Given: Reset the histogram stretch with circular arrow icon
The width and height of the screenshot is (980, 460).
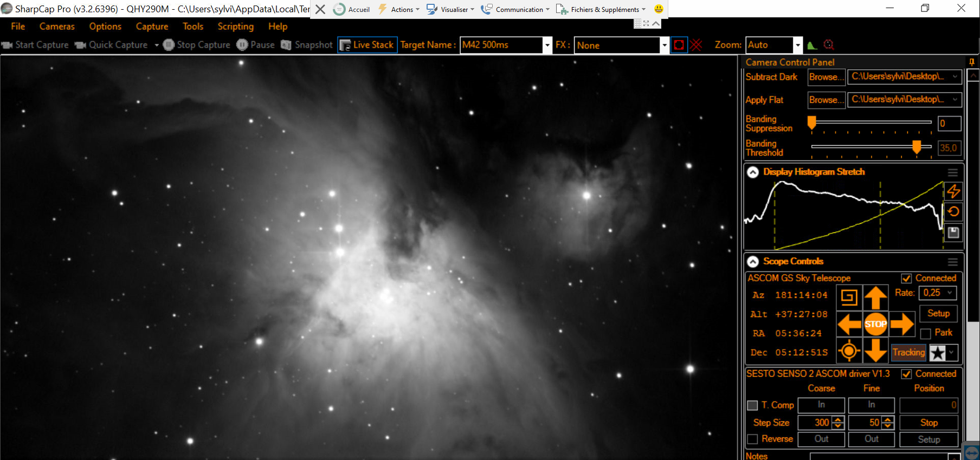Looking at the screenshot, I should (953, 212).
